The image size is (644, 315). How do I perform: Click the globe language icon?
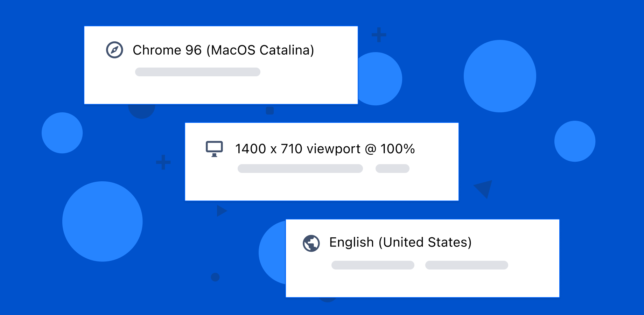[x=311, y=243]
